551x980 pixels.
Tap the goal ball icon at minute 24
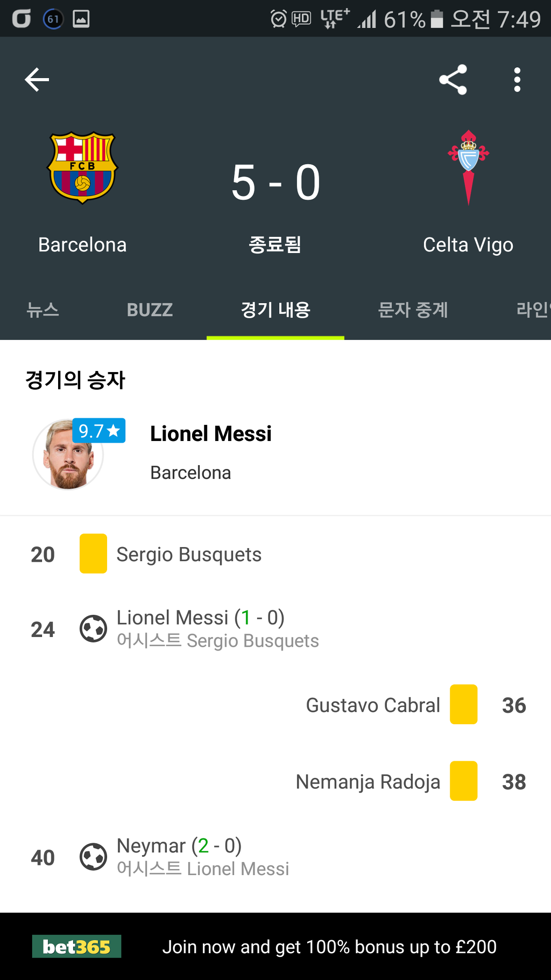pyautogui.click(x=94, y=629)
